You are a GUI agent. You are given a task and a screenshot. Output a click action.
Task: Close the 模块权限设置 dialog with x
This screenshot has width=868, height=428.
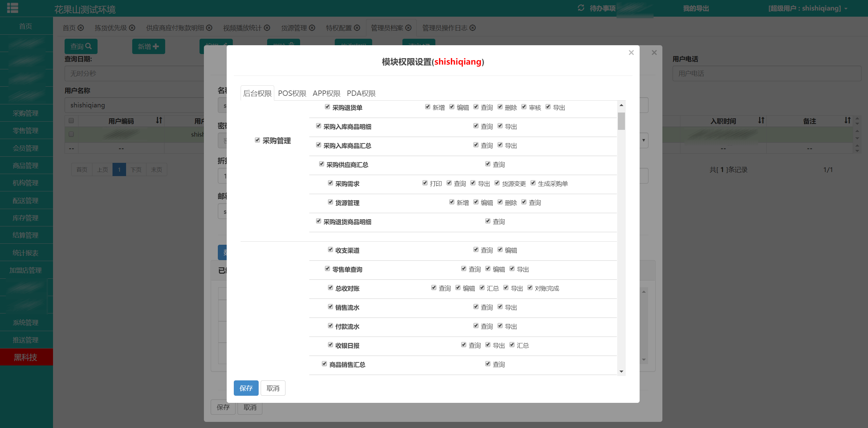coord(631,53)
